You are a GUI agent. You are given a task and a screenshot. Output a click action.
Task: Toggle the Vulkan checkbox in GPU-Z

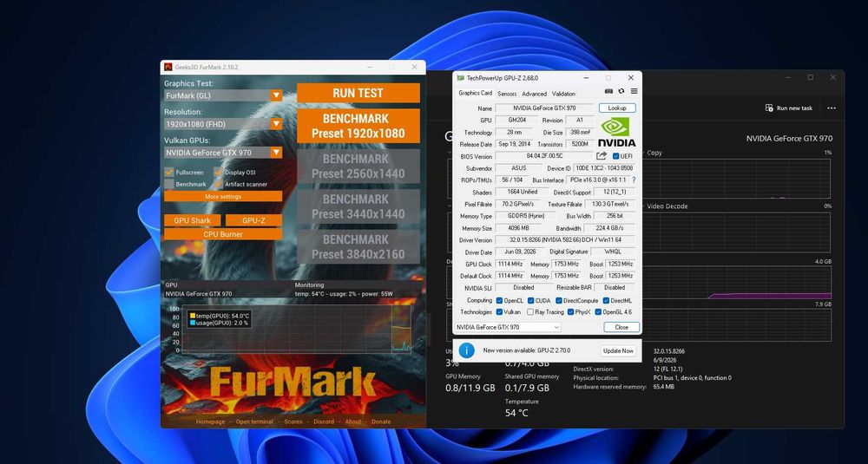pyautogui.click(x=499, y=312)
